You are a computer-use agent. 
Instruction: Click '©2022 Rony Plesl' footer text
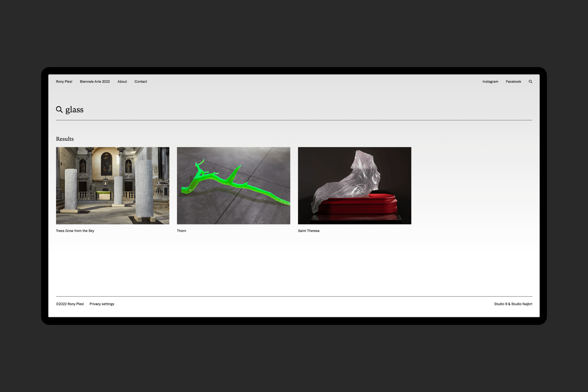coord(70,304)
